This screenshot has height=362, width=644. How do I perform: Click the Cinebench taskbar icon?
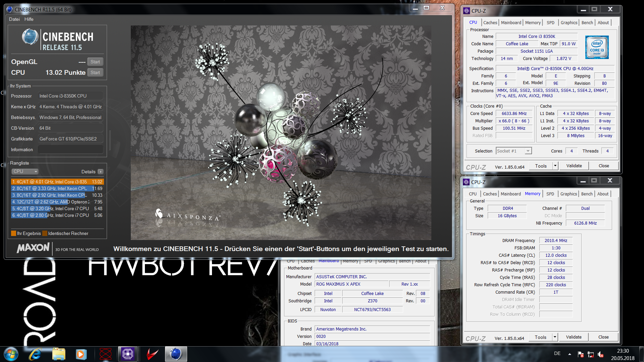(x=176, y=354)
